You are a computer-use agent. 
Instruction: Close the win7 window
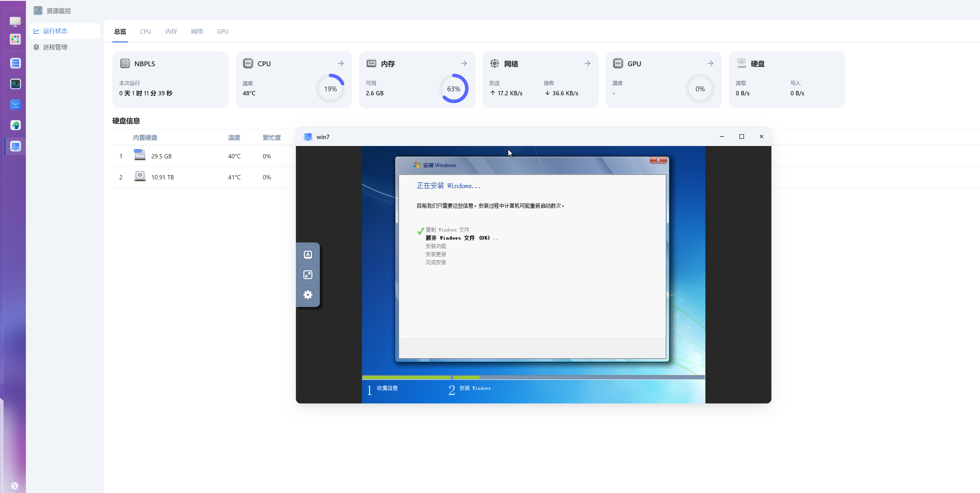pyautogui.click(x=761, y=136)
